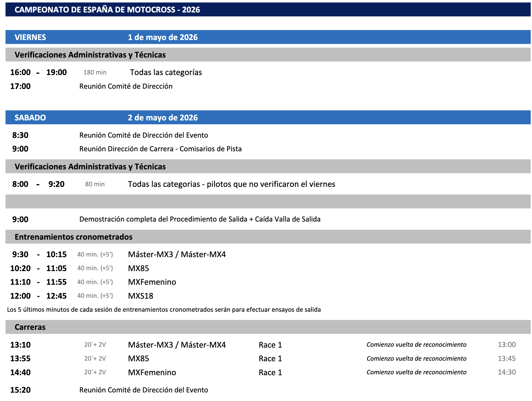The height and width of the screenshot is (401, 532).
Task: Click the 11:55 practice end time
Action: [x=56, y=282]
